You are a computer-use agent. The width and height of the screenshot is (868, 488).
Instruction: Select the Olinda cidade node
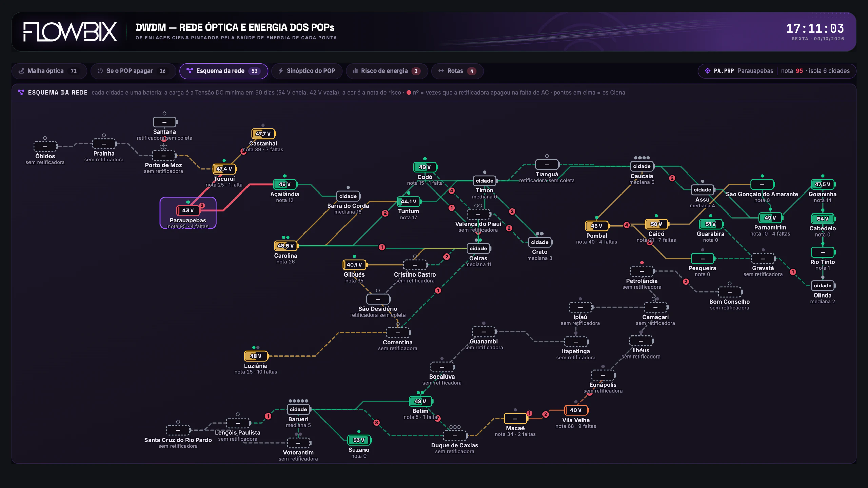[x=823, y=286]
